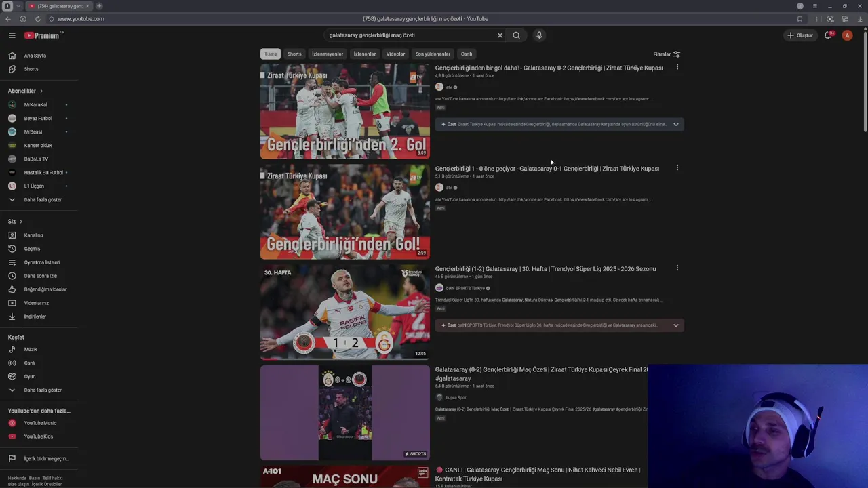Expand Özet summary under first atv video
Screen dimensions: 868x488
[x=559, y=124]
